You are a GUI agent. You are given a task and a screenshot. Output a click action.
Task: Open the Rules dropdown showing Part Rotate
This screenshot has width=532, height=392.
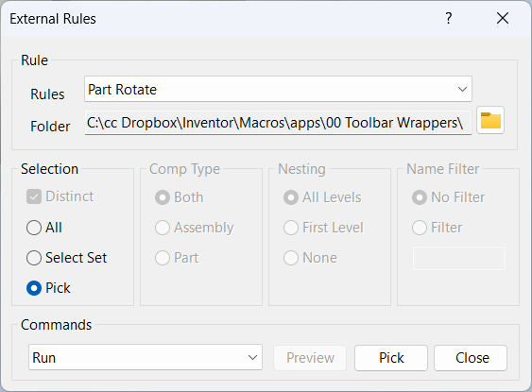(x=278, y=89)
